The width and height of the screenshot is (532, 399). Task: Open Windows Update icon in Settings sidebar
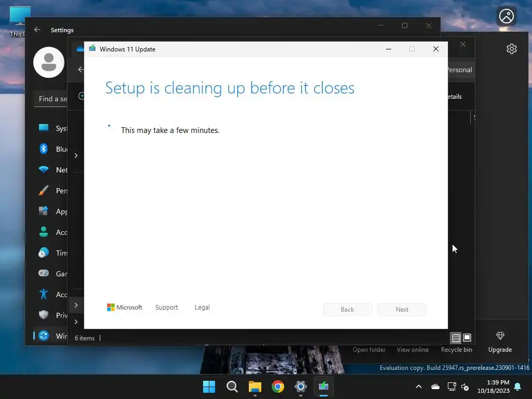44,336
